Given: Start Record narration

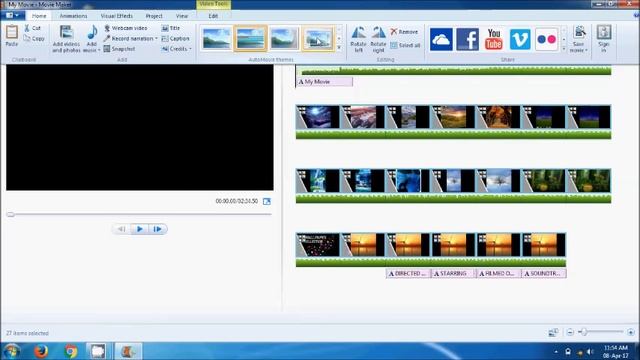Looking at the screenshot, I should click(129, 38).
